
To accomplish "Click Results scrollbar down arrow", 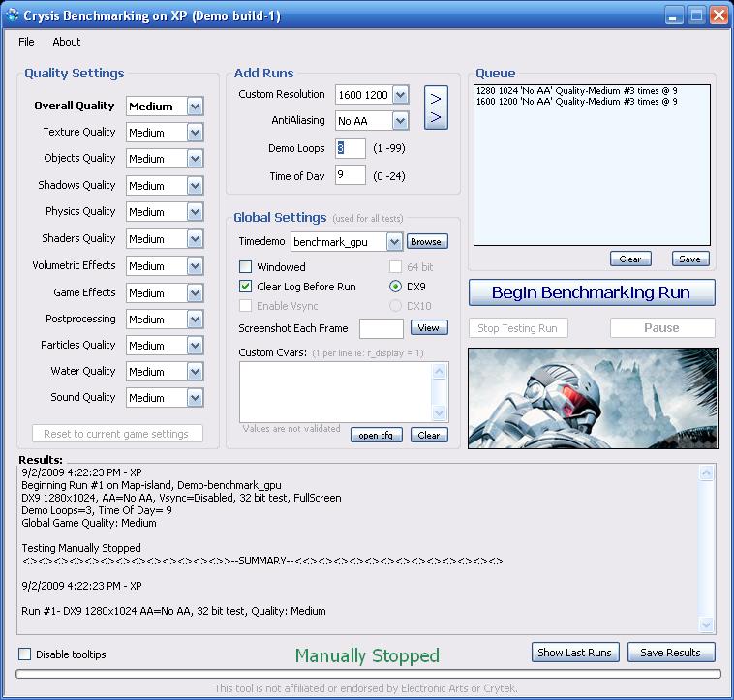I will [x=706, y=624].
